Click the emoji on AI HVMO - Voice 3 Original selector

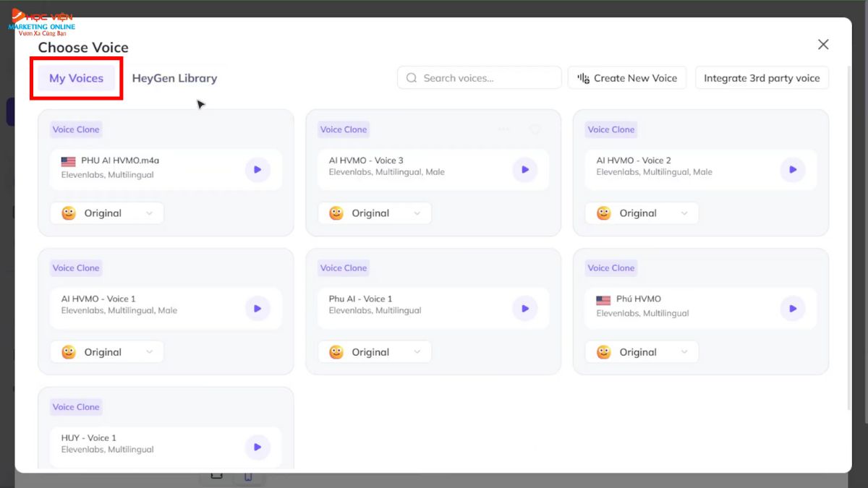pos(336,213)
